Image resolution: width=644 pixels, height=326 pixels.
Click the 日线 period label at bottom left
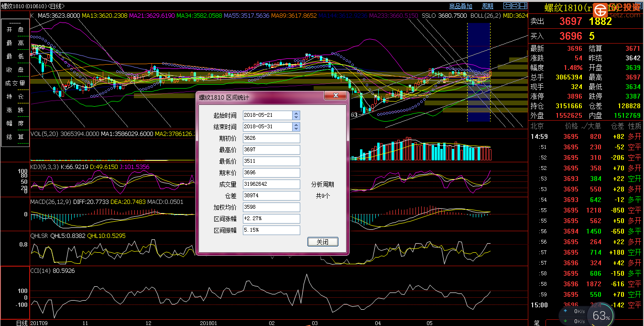click(x=22, y=323)
